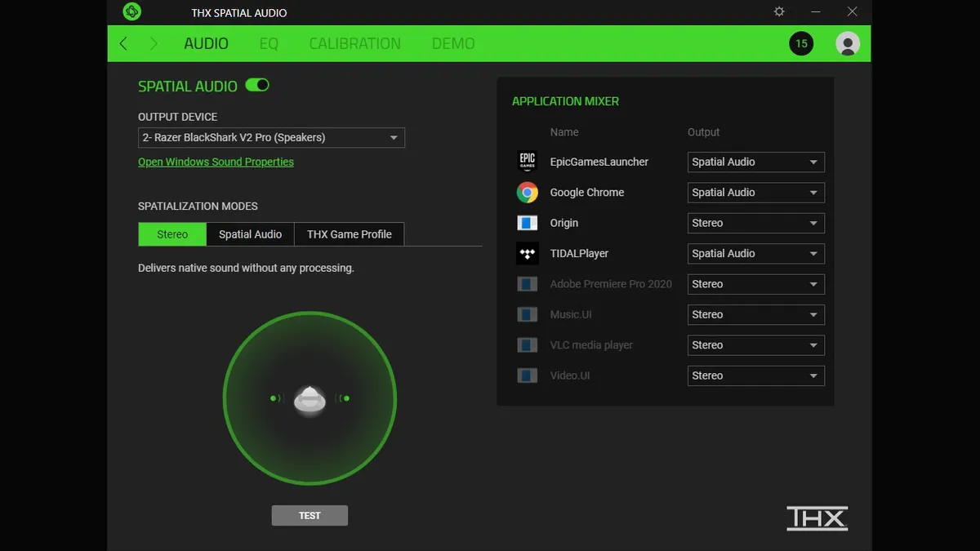The width and height of the screenshot is (980, 551).
Task: Click the TIDAL player app icon
Action: 528,254
